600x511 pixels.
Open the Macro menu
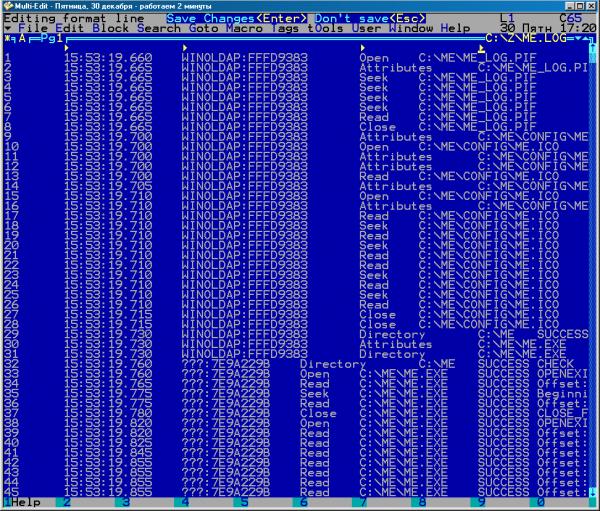[244, 28]
